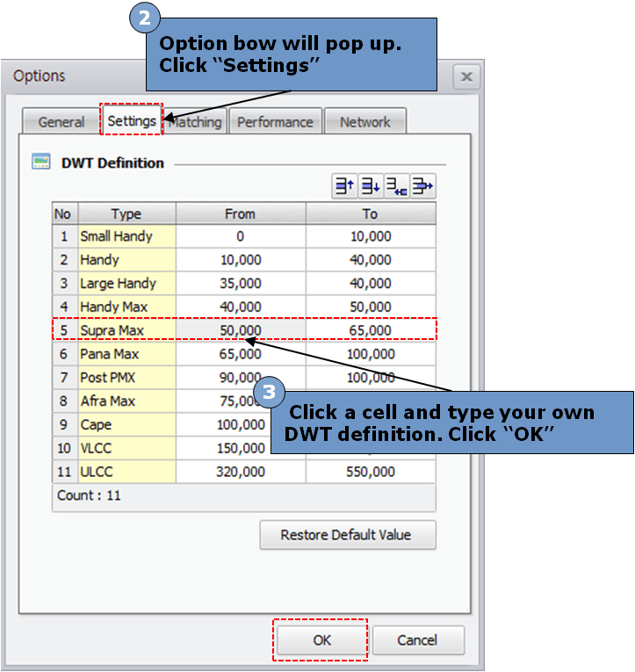
Task: Click the Count : 11 footer text
Action: 89,495
